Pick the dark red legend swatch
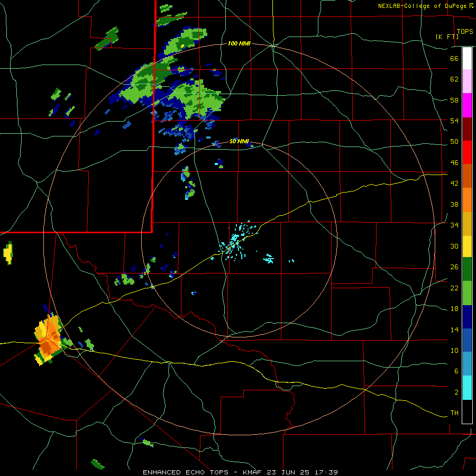This screenshot has width=476, height=476. tap(467, 129)
